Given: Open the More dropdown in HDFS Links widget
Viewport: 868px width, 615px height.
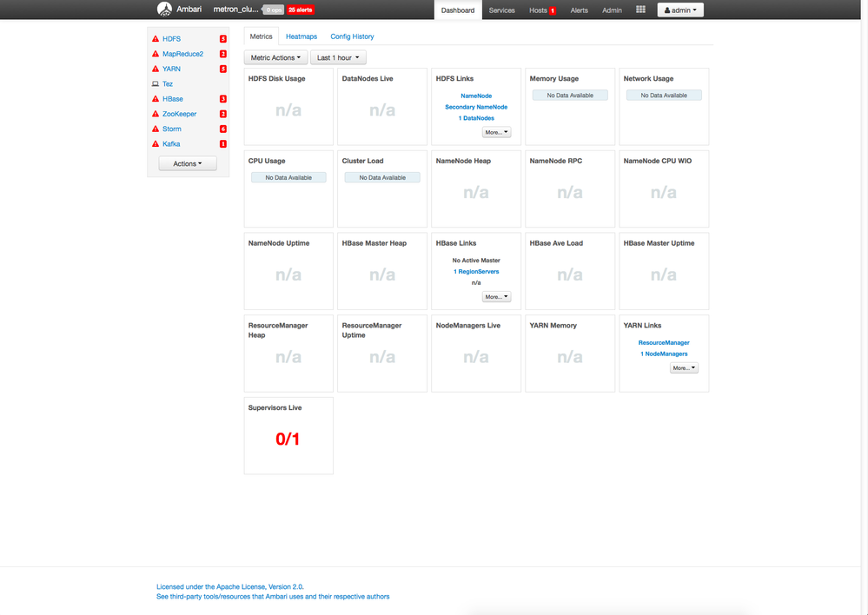Looking at the screenshot, I should [496, 131].
